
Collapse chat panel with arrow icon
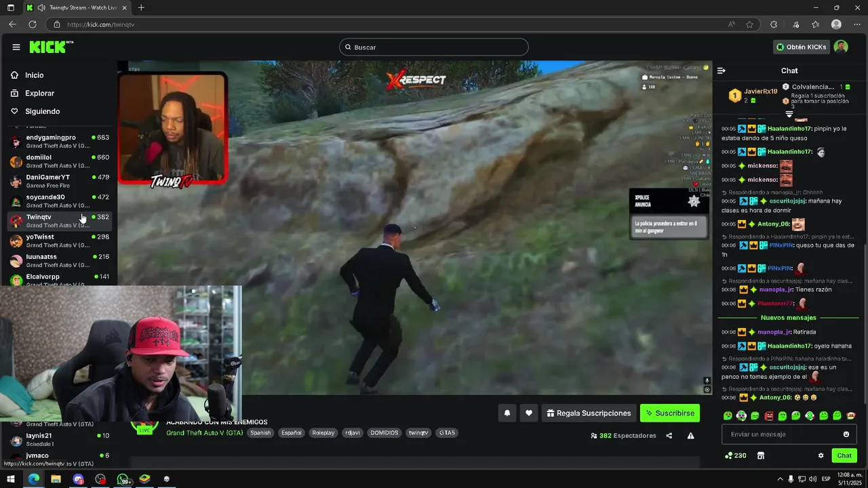pyautogui.click(x=722, y=70)
